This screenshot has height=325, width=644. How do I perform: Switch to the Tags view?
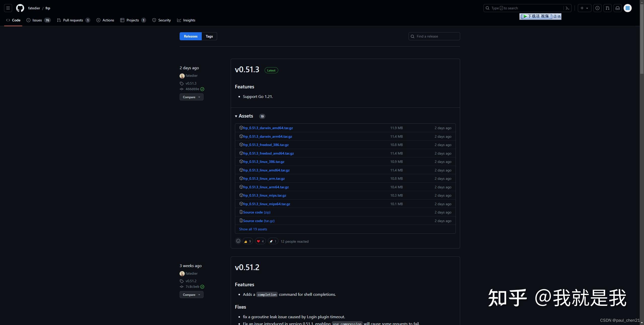click(x=209, y=36)
